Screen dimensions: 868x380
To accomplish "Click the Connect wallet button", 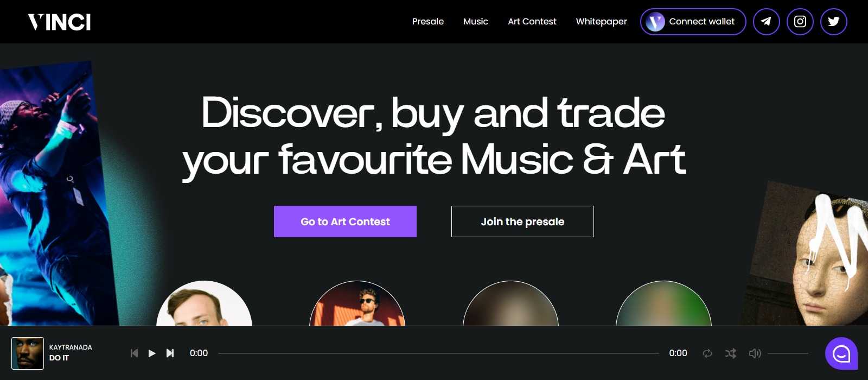I will pyautogui.click(x=693, y=22).
